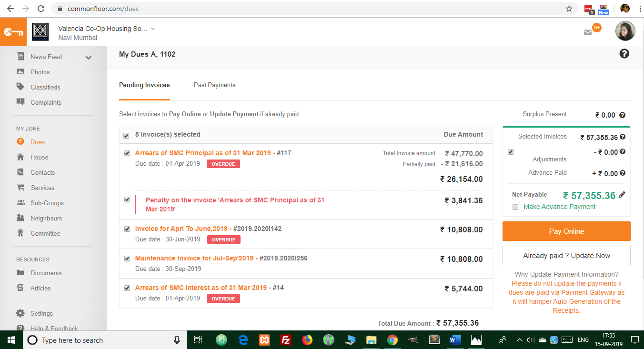644x349 pixels.
Task: Bookmark page using the star icon
Action: pyautogui.click(x=569, y=9)
